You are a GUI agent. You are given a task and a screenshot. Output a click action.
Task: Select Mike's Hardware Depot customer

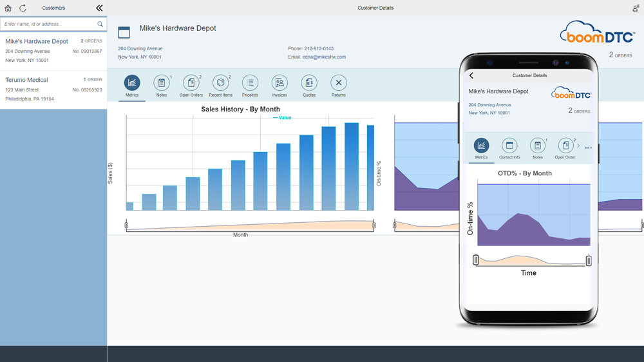[x=53, y=50]
